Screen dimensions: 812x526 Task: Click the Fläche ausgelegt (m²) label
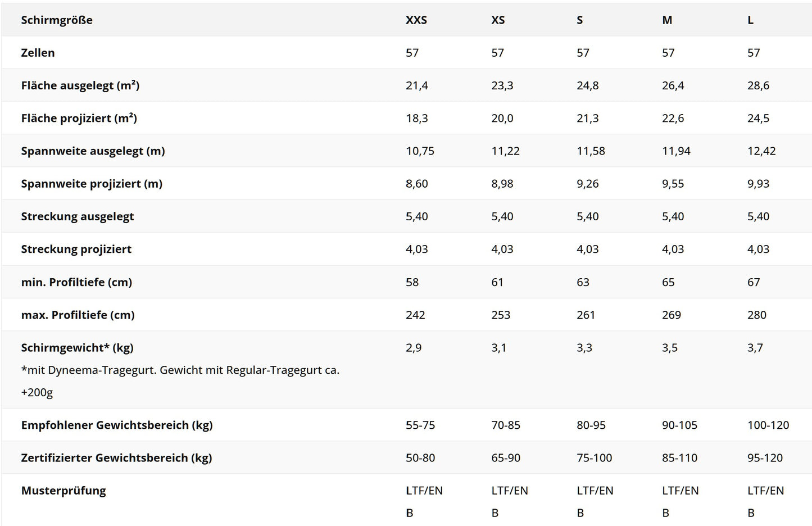click(x=80, y=85)
